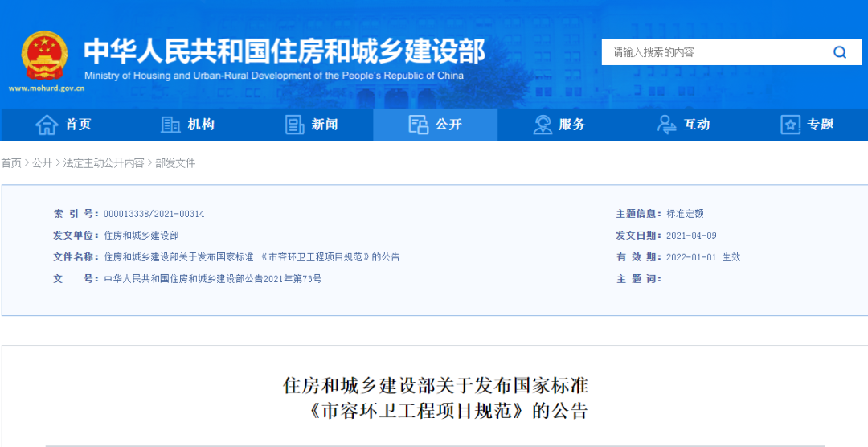The height and width of the screenshot is (447, 868).
Task: Go to 公开 in the breadcrumb
Action: pyautogui.click(x=42, y=163)
